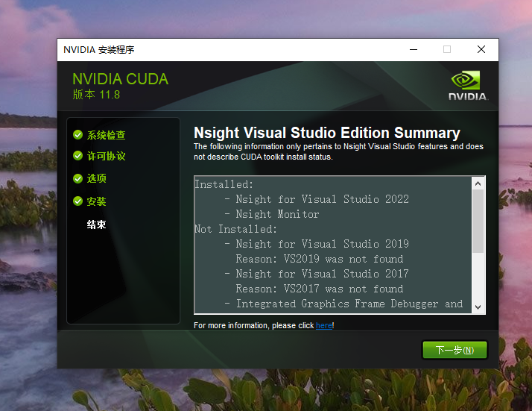532x411 pixels.
Task: Click the 'Not Installed:' heading line
Action: [235, 229]
